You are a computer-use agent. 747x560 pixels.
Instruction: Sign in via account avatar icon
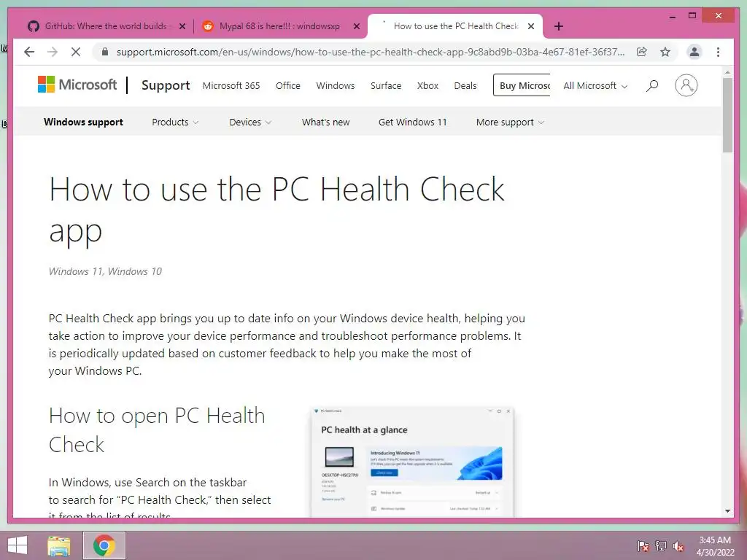pos(686,86)
